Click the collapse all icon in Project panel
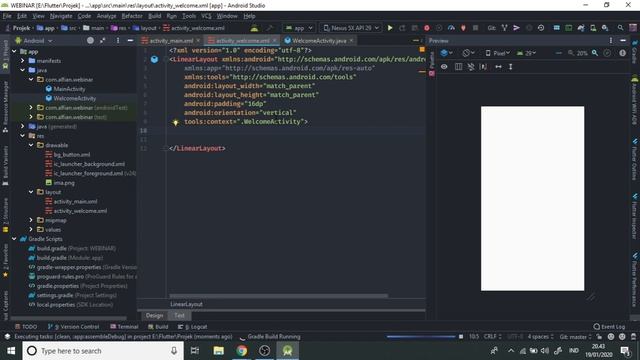 [102, 40]
